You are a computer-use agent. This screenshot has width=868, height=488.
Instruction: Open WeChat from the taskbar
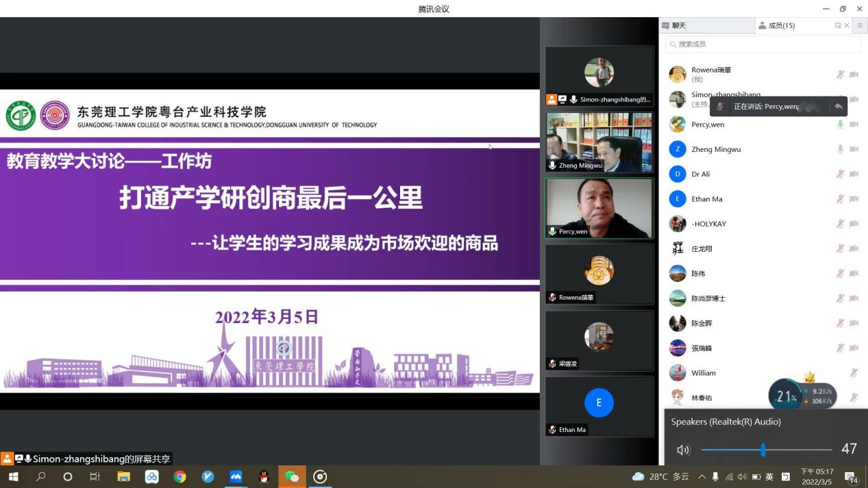click(x=292, y=477)
